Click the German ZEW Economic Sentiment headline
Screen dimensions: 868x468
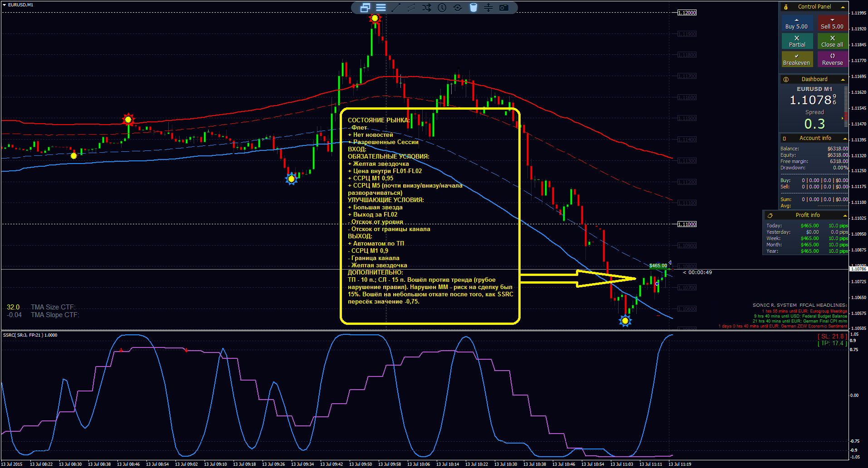pyautogui.click(x=783, y=326)
